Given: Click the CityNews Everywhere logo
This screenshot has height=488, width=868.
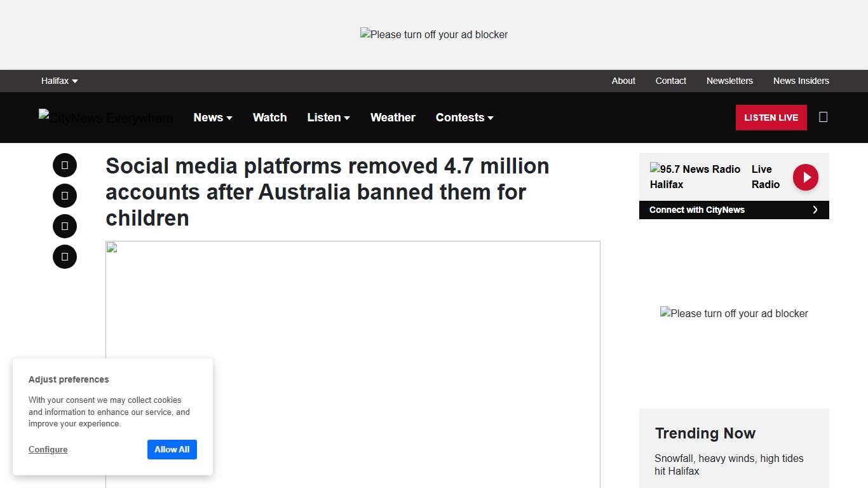Looking at the screenshot, I should pyautogui.click(x=105, y=118).
